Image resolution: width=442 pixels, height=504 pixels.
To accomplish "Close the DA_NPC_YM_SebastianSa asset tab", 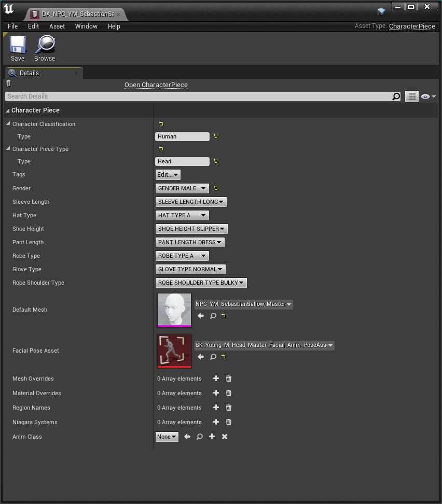I will tap(118, 15).
